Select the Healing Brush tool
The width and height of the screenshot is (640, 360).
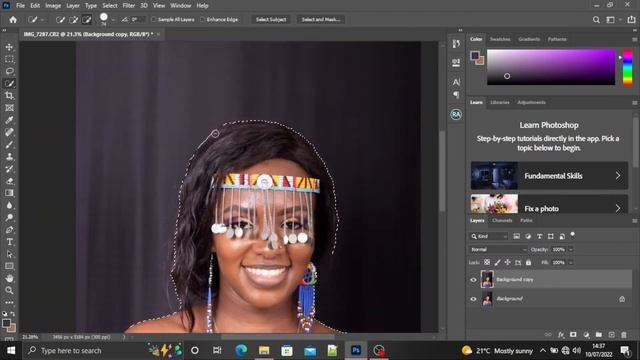9,132
